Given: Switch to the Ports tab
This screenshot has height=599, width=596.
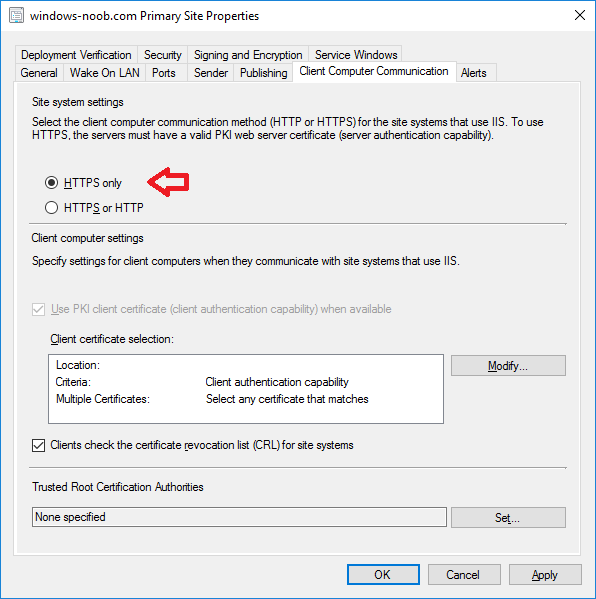Looking at the screenshot, I should [x=164, y=73].
